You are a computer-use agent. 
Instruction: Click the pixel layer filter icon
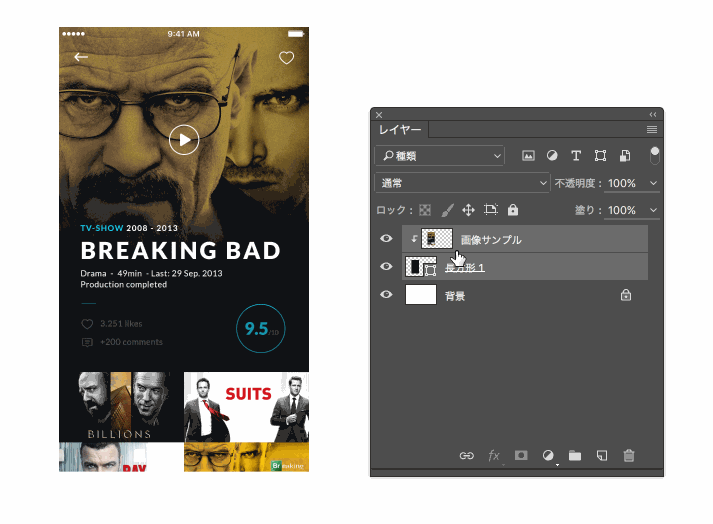coord(528,156)
